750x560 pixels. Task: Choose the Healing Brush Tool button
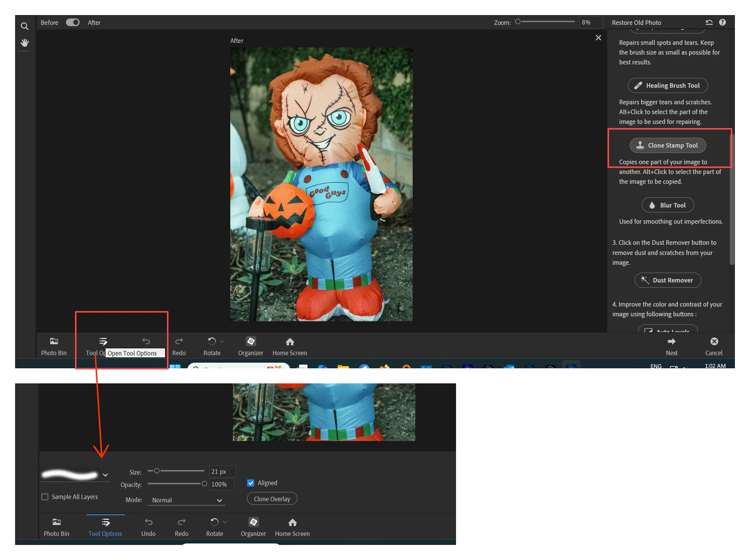[x=668, y=85]
